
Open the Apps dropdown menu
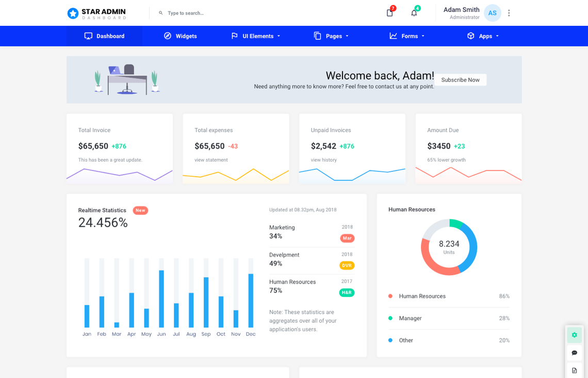pyautogui.click(x=483, y=36)
